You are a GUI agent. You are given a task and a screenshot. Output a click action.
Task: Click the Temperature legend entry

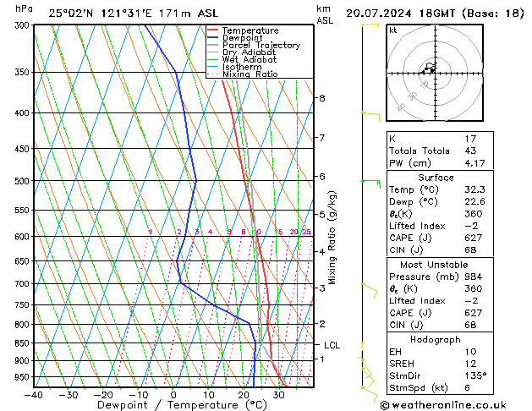[250, 30]
